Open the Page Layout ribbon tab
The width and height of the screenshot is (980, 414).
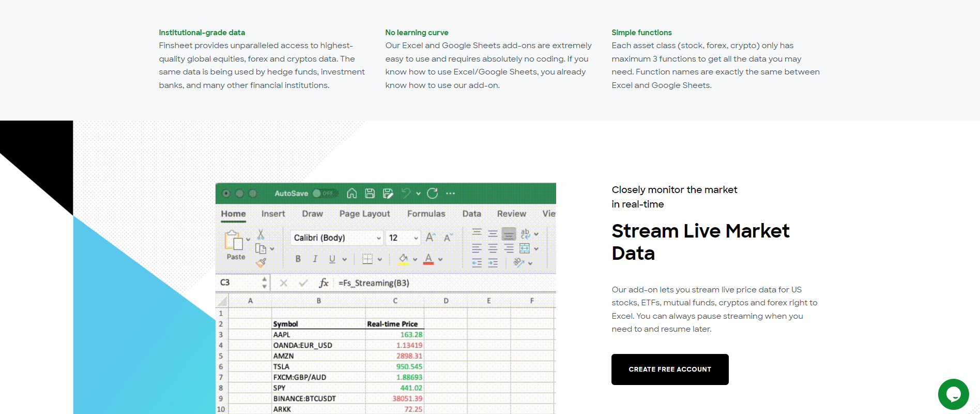[364, 214]
